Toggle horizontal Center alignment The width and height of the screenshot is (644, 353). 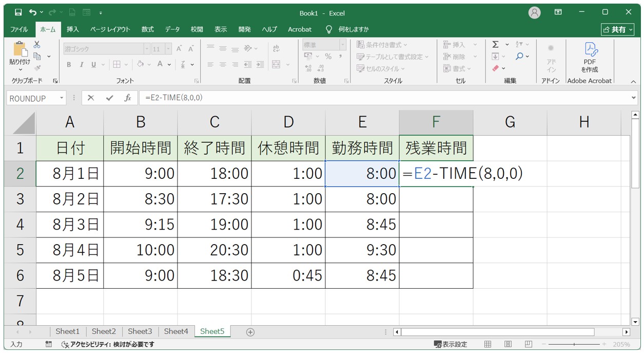click(223, 64)
